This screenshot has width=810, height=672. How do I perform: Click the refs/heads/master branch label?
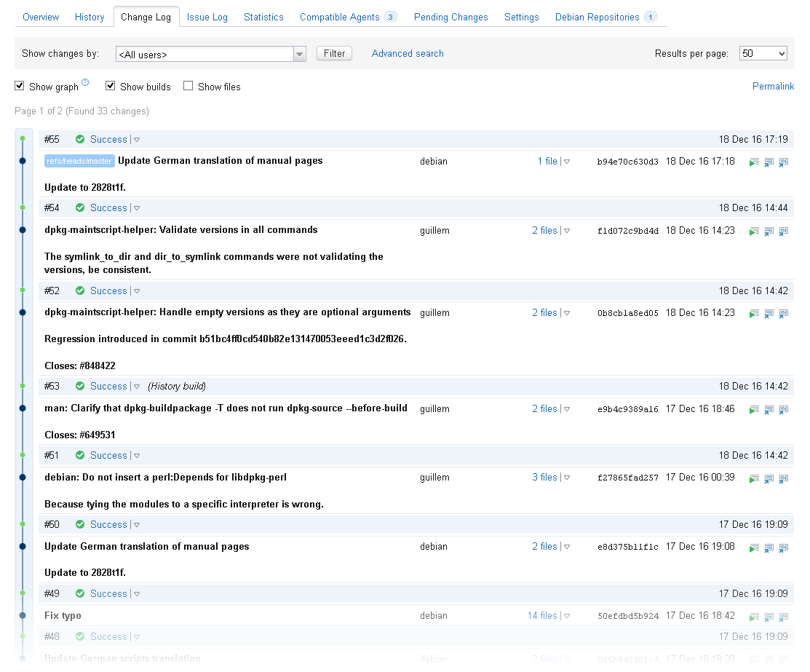coord(79,161)
